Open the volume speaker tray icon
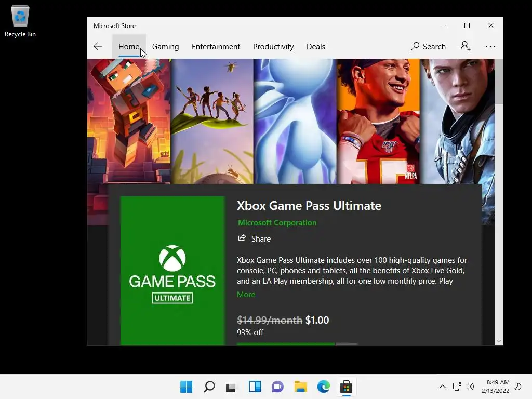The height and width of the screenshot is (399, 532). click(470, 387)
